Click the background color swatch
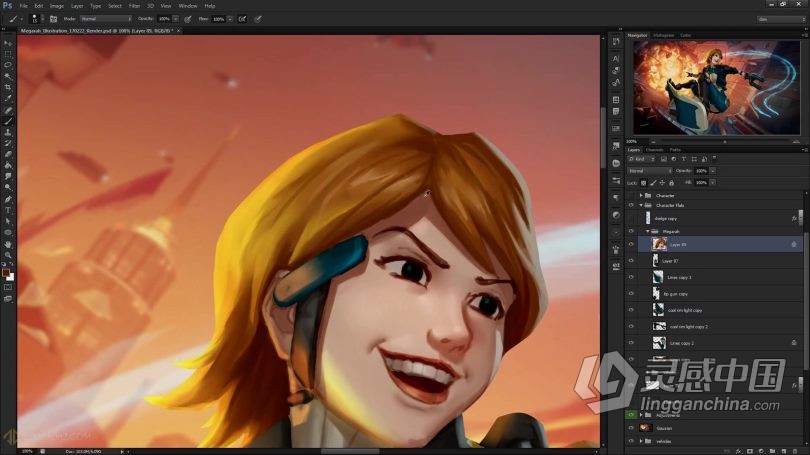This screenshot has height=455, width=810. pyautogui.click(x=10, y=277)
